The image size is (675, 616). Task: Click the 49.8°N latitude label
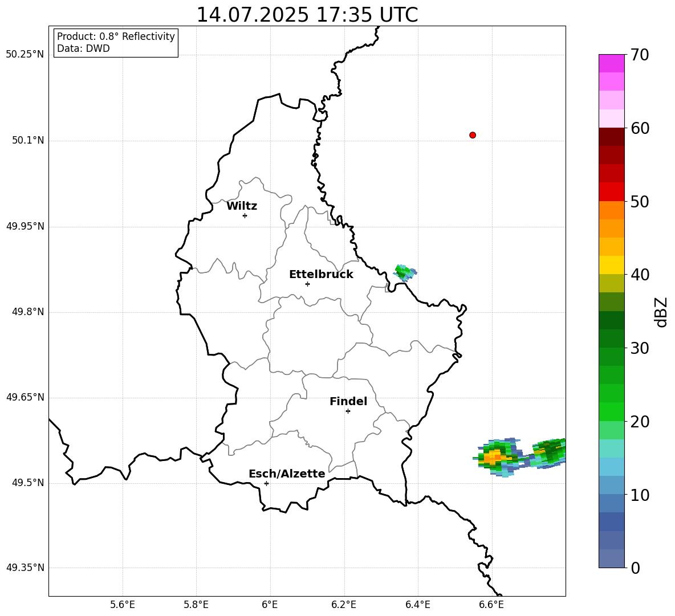[x=28, y=312]
